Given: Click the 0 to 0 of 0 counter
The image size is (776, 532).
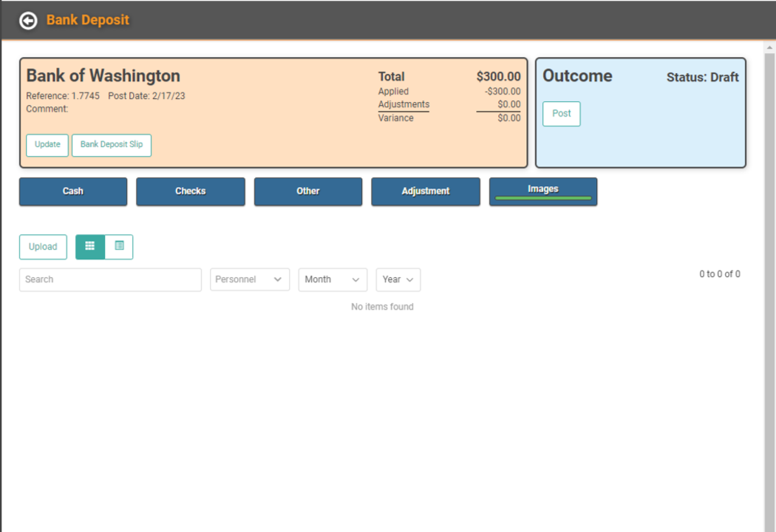Looking at the screenshot, I should click(x=720, y=274).
